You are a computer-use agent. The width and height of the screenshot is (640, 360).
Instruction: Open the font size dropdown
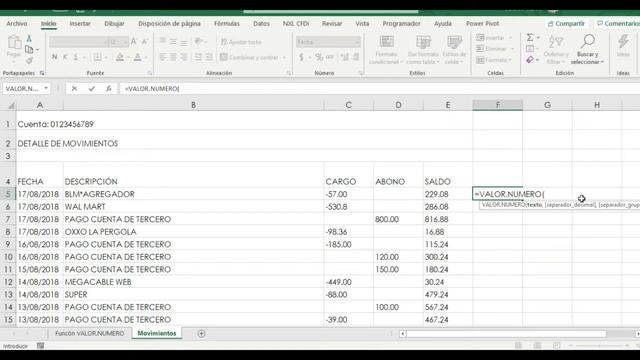[126, 42]
